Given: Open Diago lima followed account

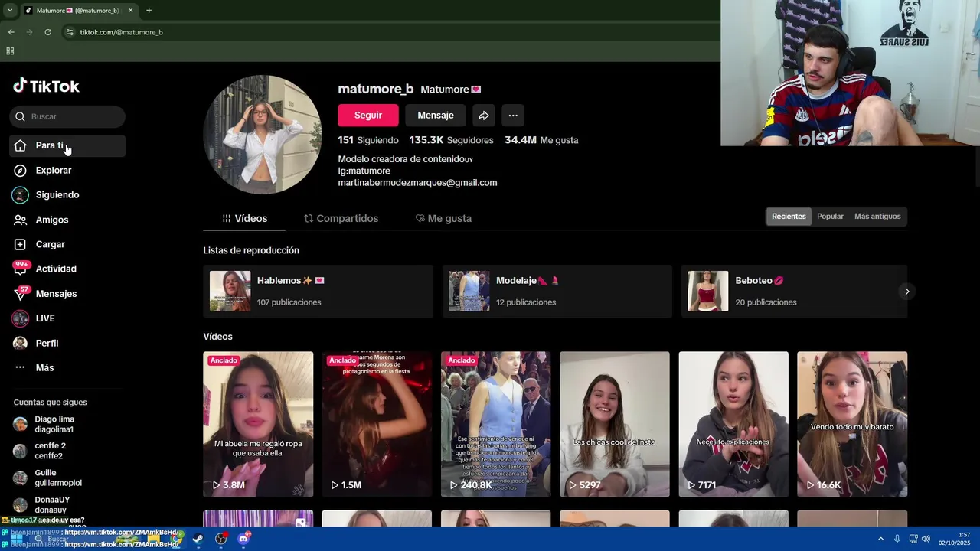Looking at the screenshot, I should [67, 424].
